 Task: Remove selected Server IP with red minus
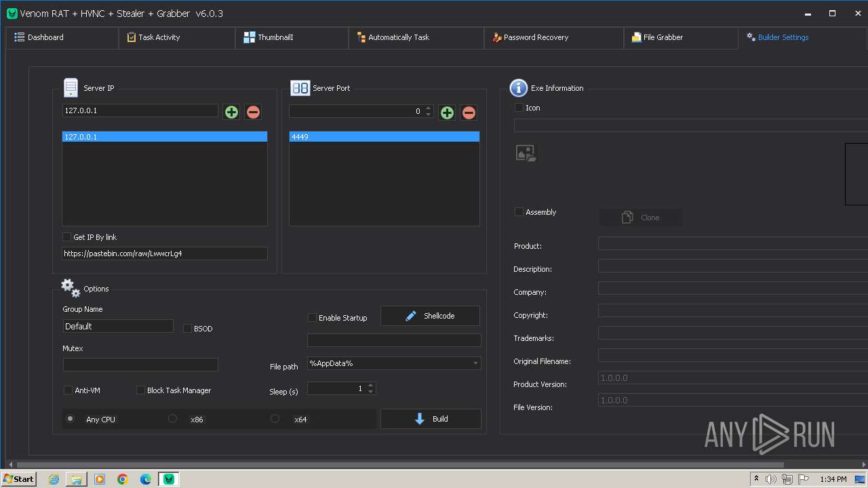pos(253,112)
